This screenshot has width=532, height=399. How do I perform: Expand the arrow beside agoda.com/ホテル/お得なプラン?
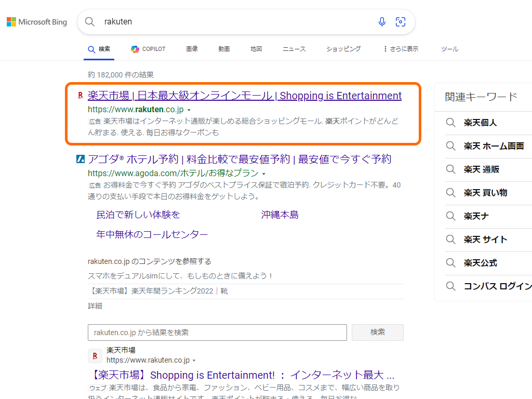(x=264, y=174)
